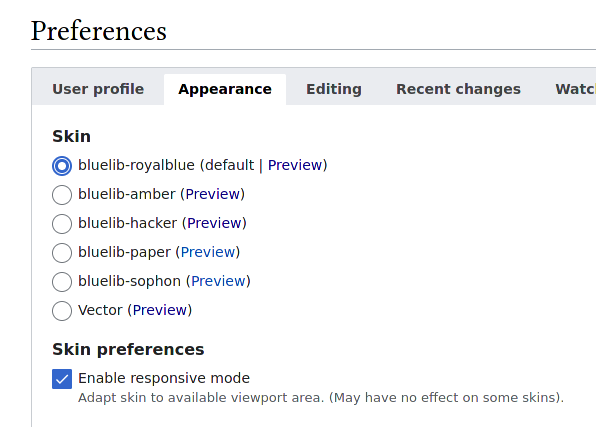
Task: Switch to the Editing tab
Action: pyautogui.click(x=334, y=89)
